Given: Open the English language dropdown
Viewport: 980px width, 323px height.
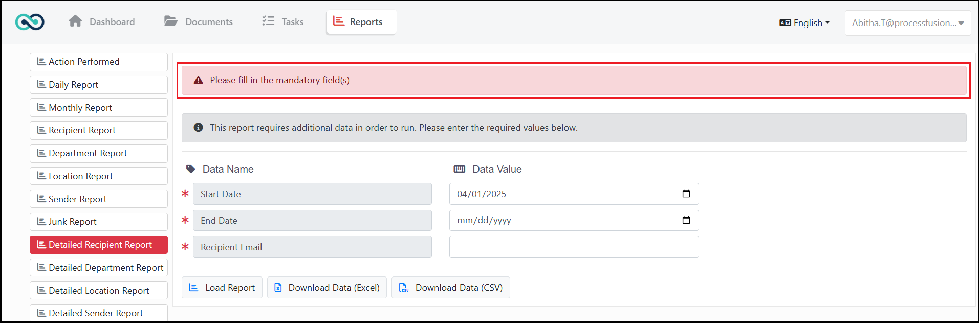Looking at the screenshot, I should (804, 22).
